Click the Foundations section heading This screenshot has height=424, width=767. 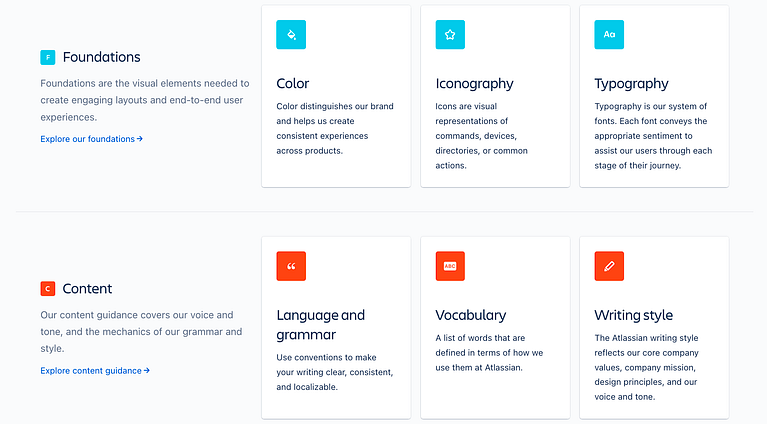point(101,57)
